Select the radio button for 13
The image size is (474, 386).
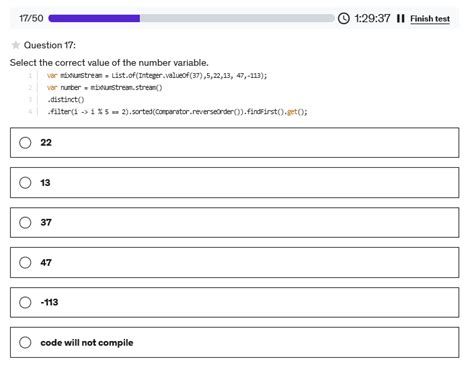pyautogui.click(x=25, y=183)
